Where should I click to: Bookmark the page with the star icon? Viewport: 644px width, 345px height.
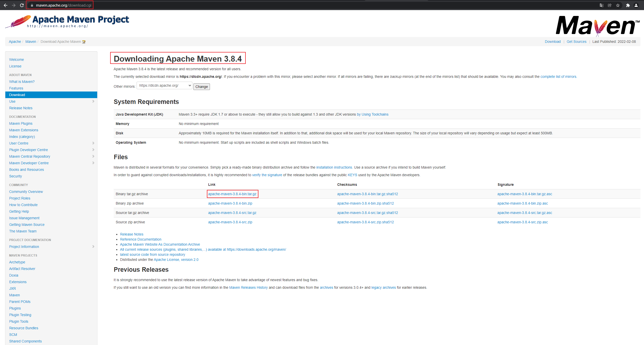click(x=618, y=5)
